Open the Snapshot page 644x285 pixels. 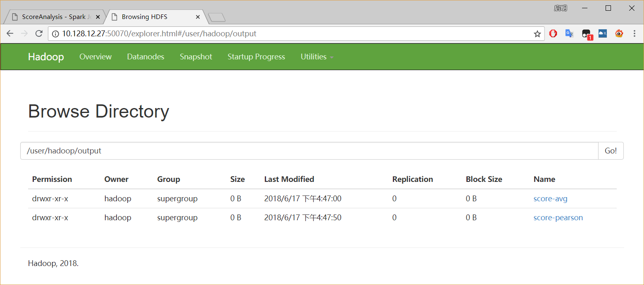(196, 57)
